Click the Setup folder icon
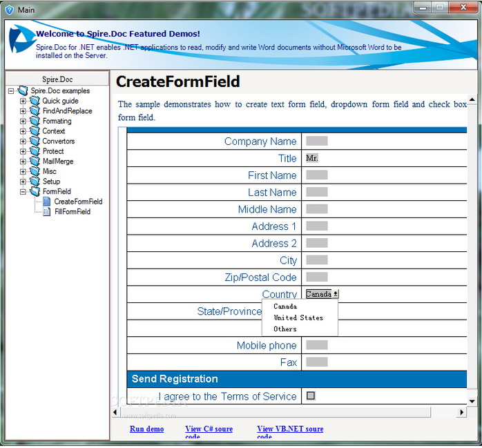Viewport: 482px width, 448px height. click(35, 182)
